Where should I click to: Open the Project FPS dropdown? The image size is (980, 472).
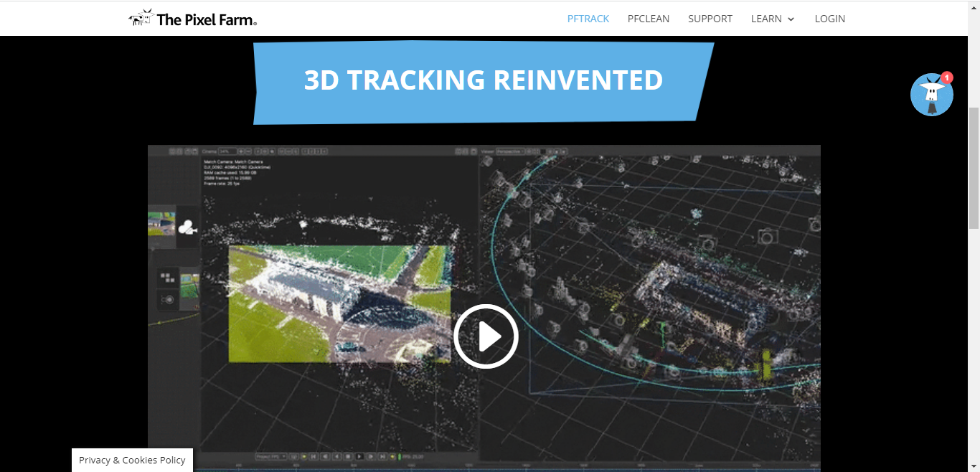point(272,456)
